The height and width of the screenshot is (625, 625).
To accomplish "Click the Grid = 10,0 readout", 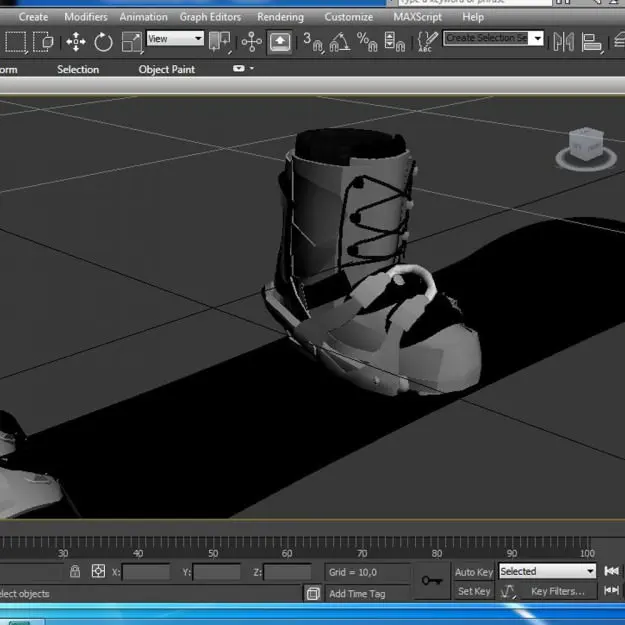I will pyautogui.click(x=367, y=572).
